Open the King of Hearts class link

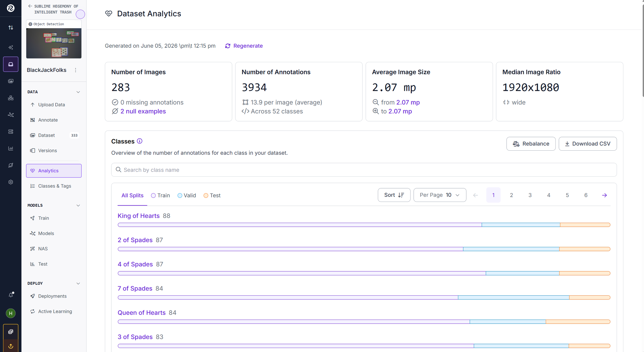(138, 216)
